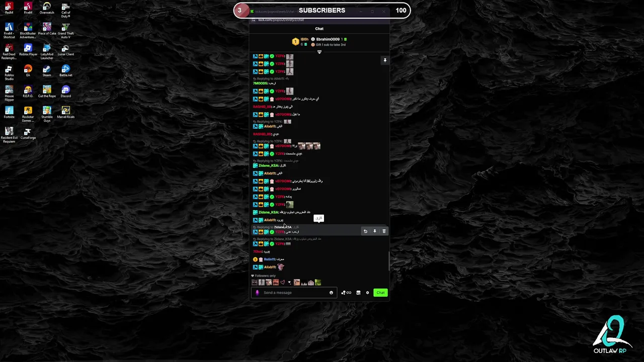Click username Ebrahim0009 in leaderboard
This screenshot has height=362, width=644.
pyautogui.click(x=328, y=39)
